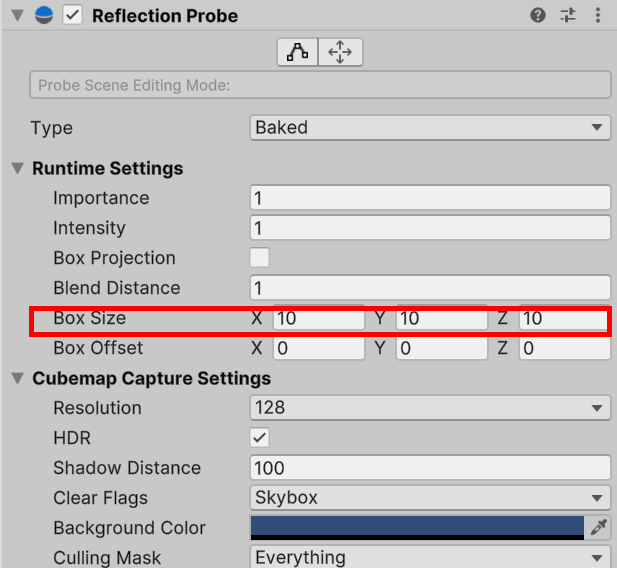
Task: Open the Clear Flags Skybox dropdown
Action: pos(430,498)
